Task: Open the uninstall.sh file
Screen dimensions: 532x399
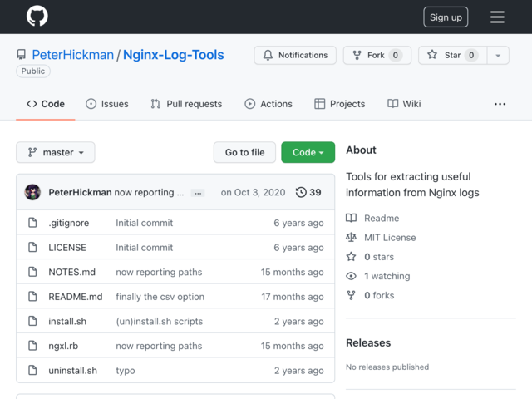Action: coord(73,371)
